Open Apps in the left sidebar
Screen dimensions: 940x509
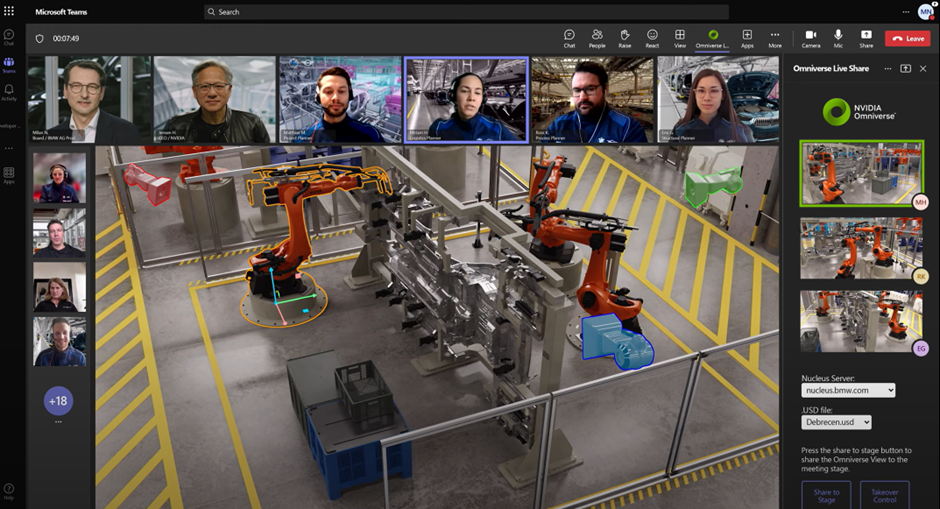pos(9,175)
